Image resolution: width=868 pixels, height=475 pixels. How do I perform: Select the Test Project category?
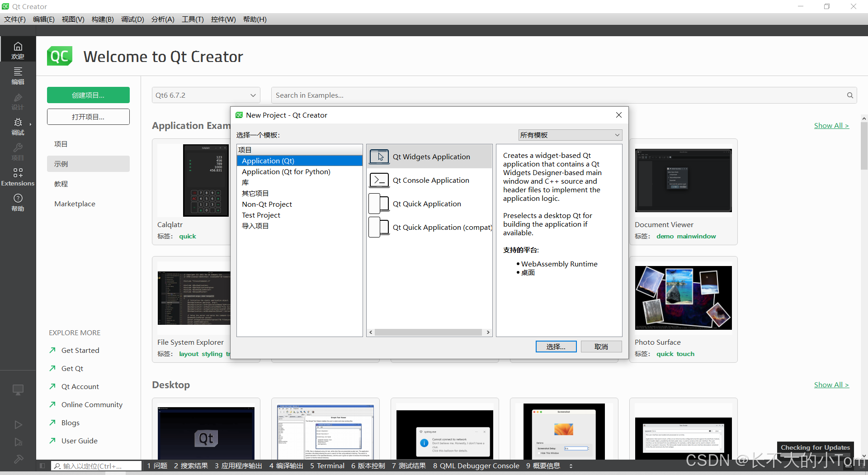coord(300,215)
